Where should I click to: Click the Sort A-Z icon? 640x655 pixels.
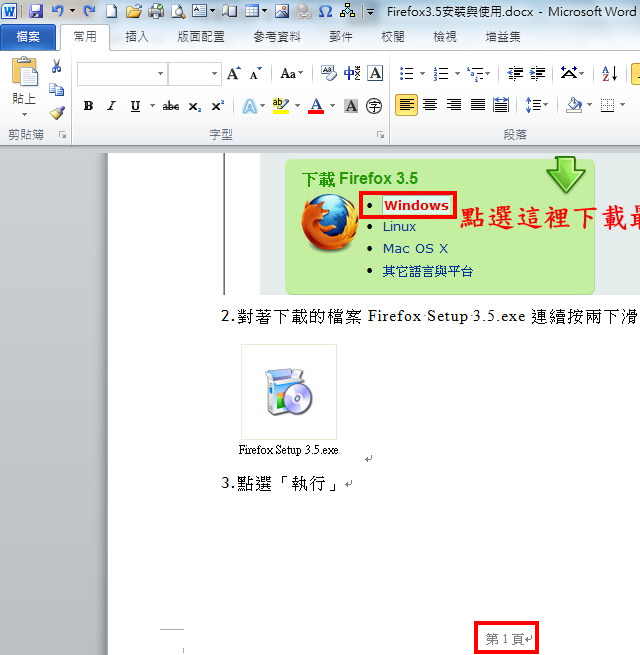pos(610,74)
